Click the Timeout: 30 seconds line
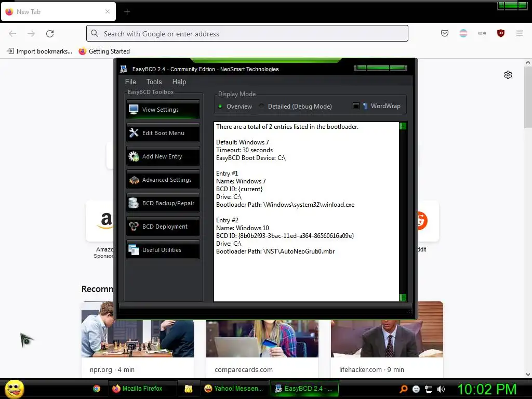 (244, 150)
